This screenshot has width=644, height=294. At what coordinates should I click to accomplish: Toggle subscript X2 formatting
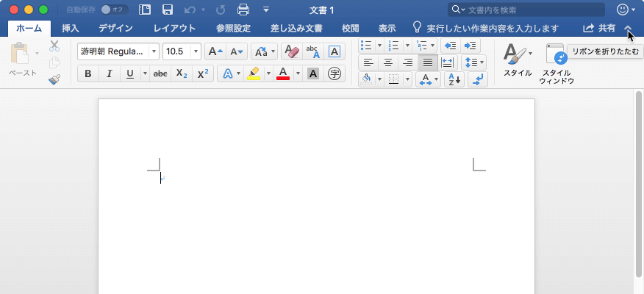coord(182,74)
